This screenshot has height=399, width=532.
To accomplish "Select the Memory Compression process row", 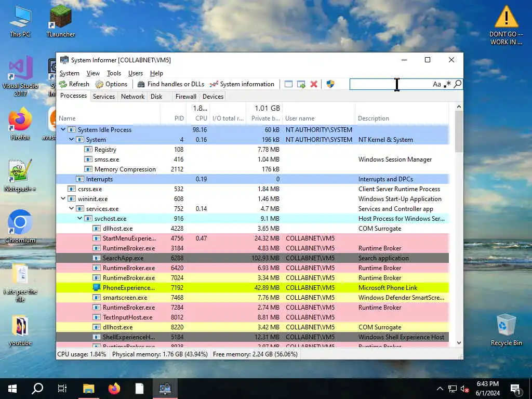I will pyautogui.click(x=252, y=169).
